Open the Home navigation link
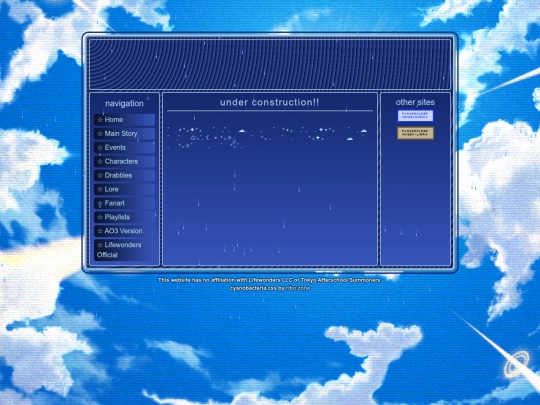 (124, 120)
